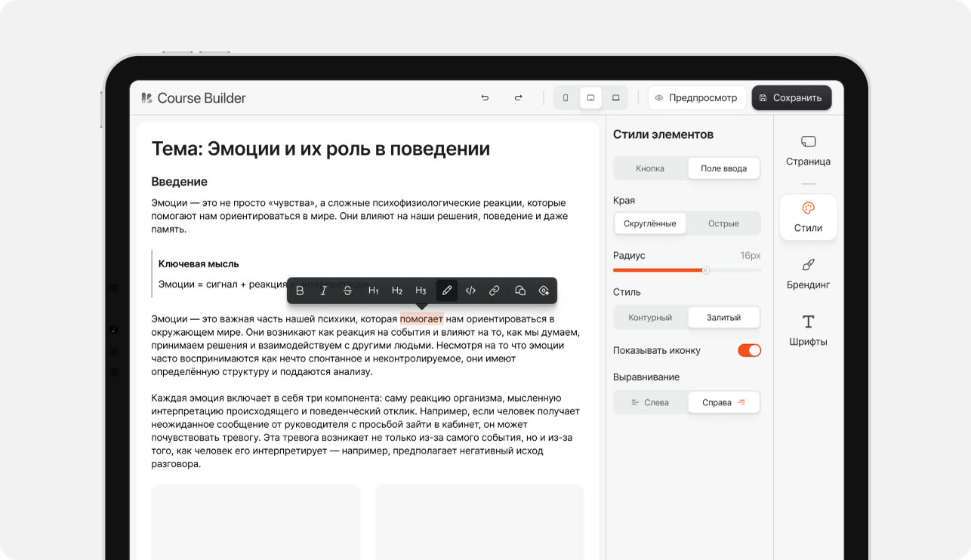Click the 'Сохранить' button
The image size is (971, 560).
coord(791,98)
